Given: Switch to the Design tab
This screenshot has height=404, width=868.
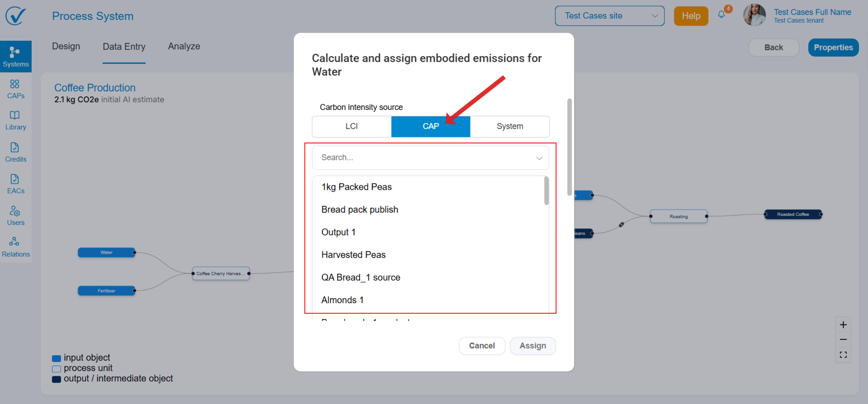Looking at the screenshot, I should tap(66, 46).
